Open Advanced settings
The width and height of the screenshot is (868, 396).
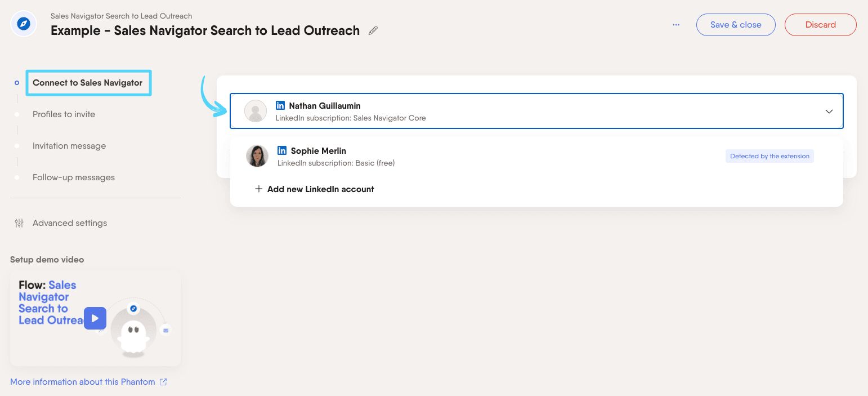(70, 223)
